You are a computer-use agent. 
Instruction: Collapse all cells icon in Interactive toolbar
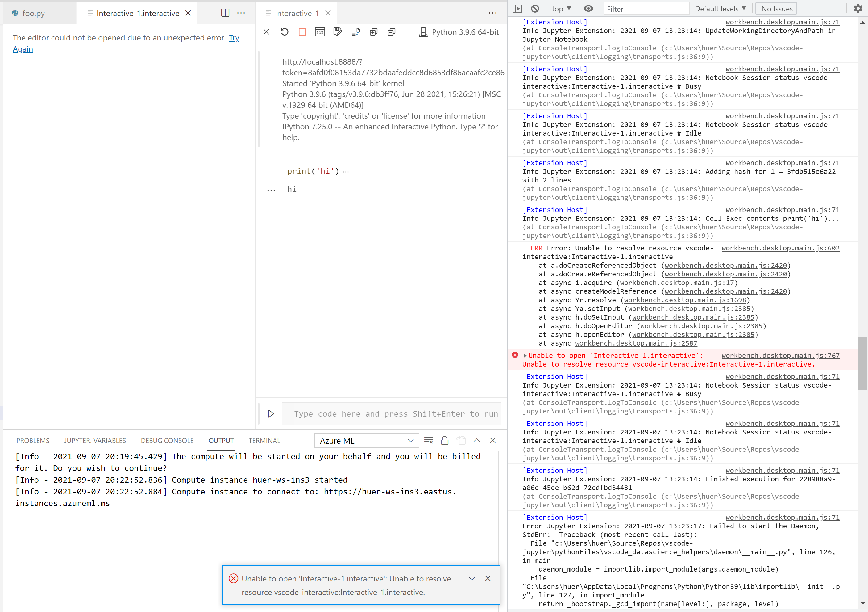tap(391, 32)
